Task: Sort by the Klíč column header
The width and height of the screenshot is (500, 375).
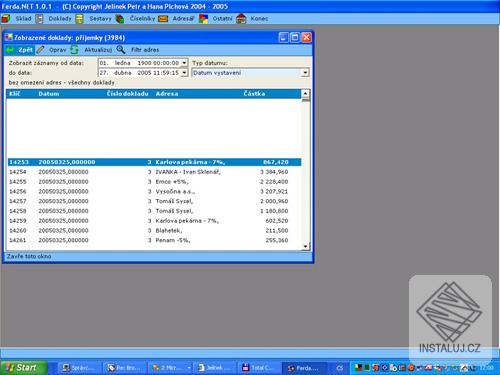Action: point(14,94)
